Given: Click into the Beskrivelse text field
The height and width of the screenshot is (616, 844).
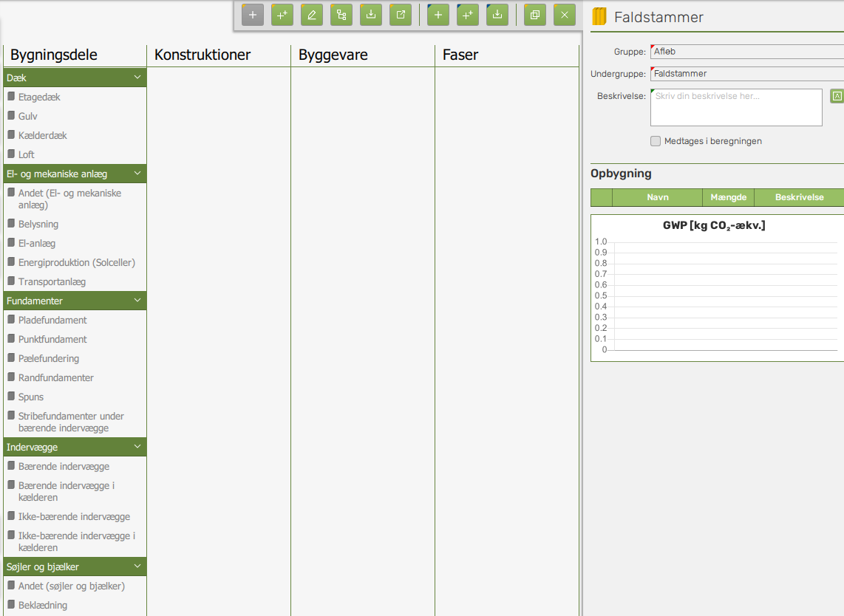Looking at the screenshot, I should pos(735,108).
